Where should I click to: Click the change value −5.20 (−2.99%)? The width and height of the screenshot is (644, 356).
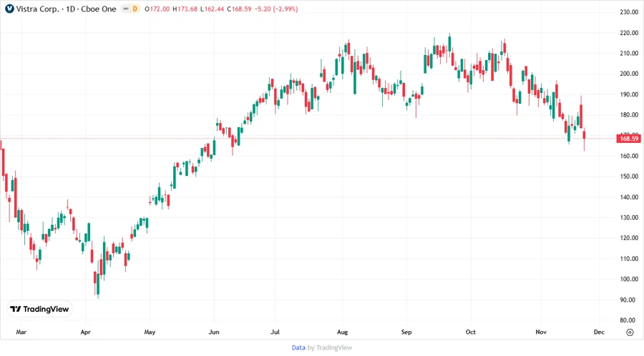coord(276,9)
